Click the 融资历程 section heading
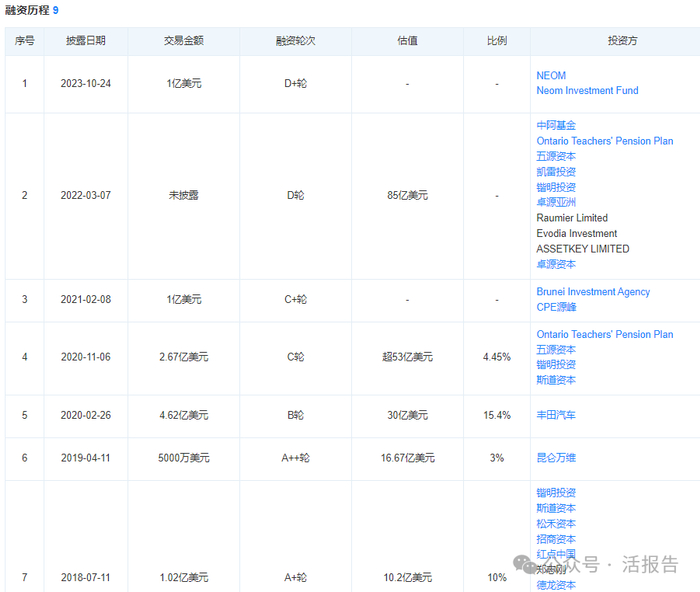The width and height of the screenshot is (700, 592). (27, 10)
